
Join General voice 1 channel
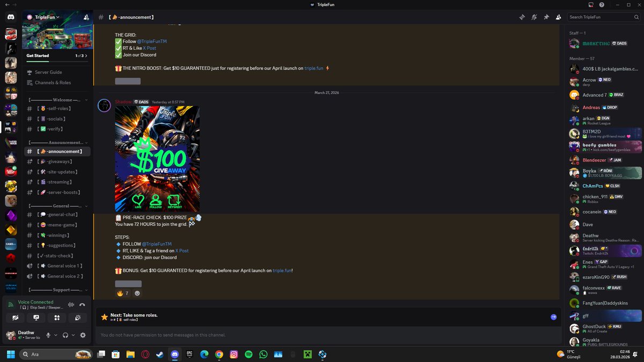click(x=56, y=266)
